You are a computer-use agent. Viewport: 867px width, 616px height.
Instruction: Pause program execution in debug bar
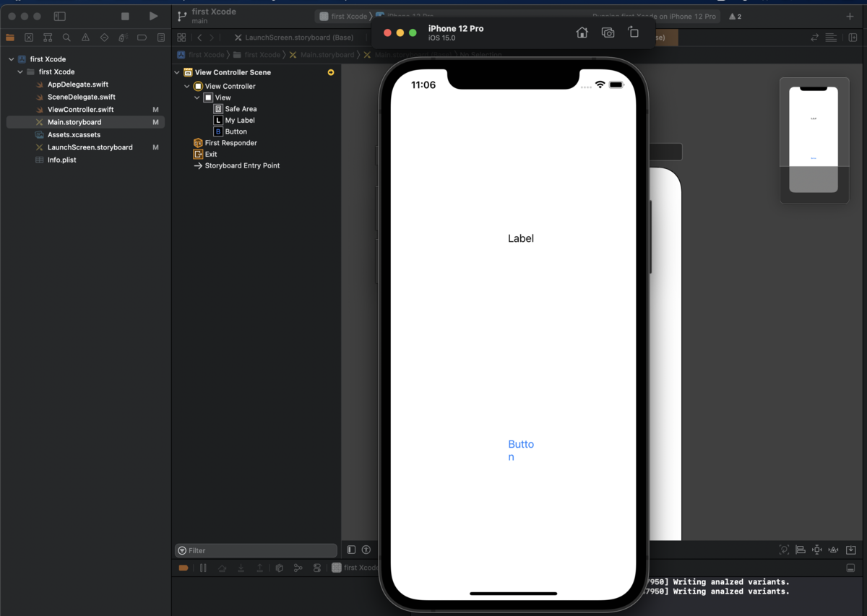pos(203,568)
